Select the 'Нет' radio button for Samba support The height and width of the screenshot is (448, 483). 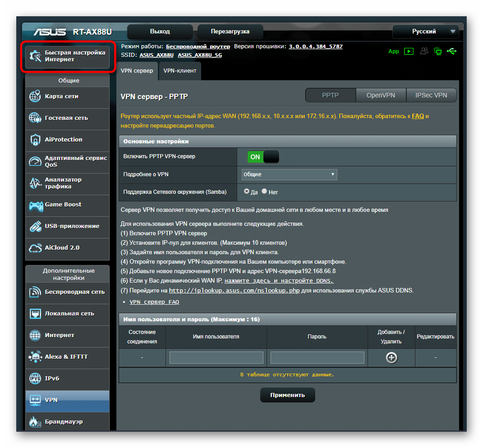coord(264,192)
